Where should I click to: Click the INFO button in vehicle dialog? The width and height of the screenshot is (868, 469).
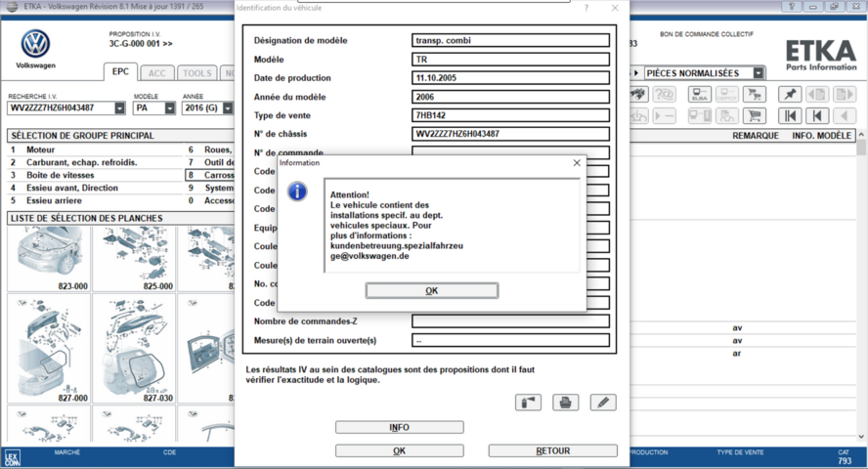[x=399, y=427]
